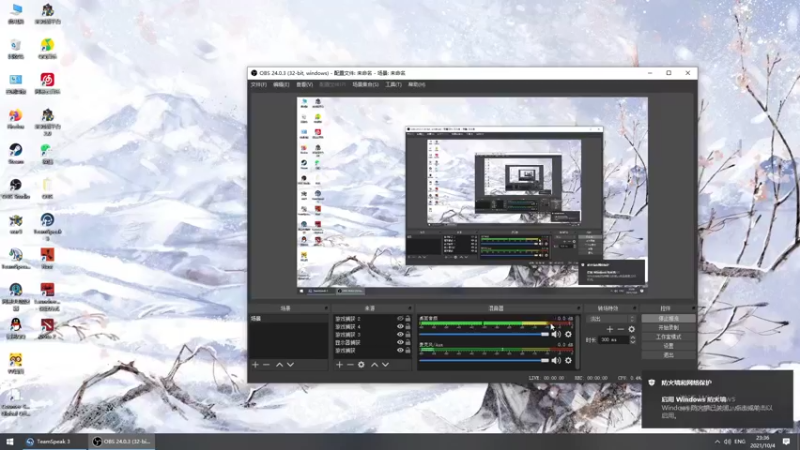
Task: Show hidden system tray icons chevron
Action: [717, 441]
